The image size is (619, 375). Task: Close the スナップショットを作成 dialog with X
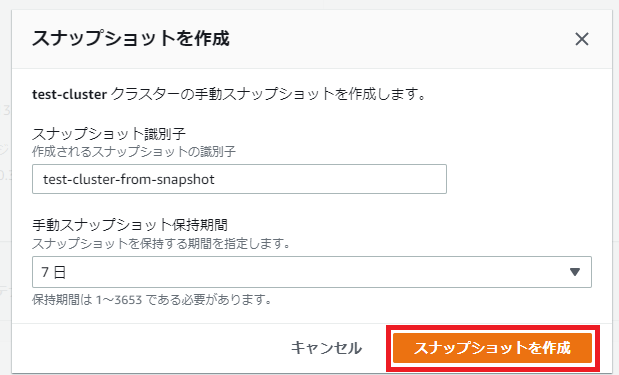click(x=581, y=39)
